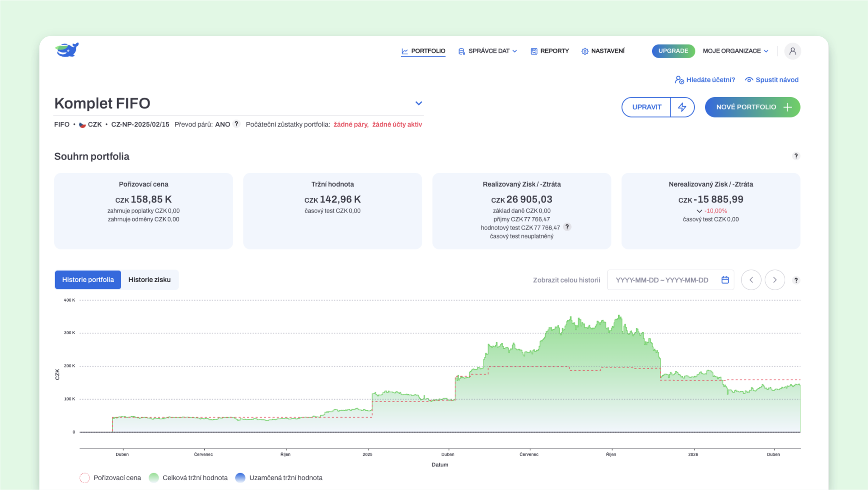Viewport: 868px width, 490px height.
Task: Toggle Celková tržní hodnota legend series
Action: pos(188,478)
